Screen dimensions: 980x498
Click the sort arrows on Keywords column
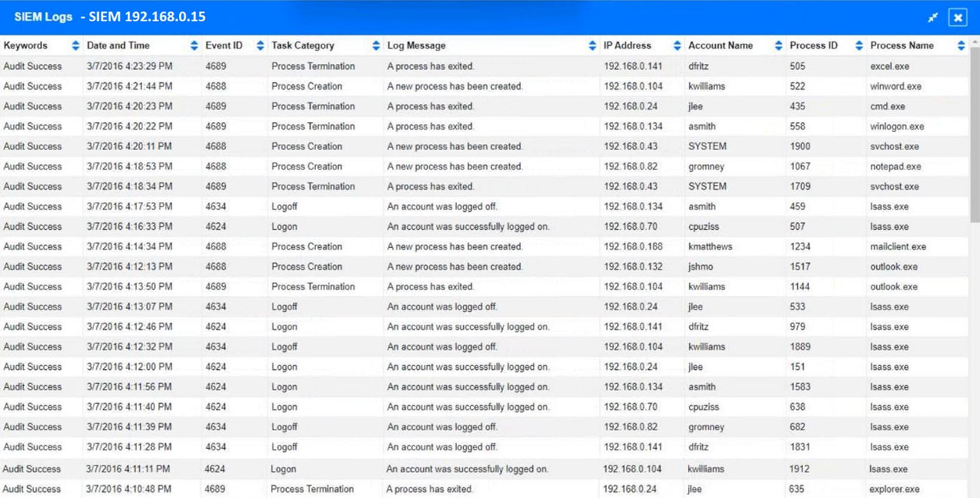click(x=75, y=46)
